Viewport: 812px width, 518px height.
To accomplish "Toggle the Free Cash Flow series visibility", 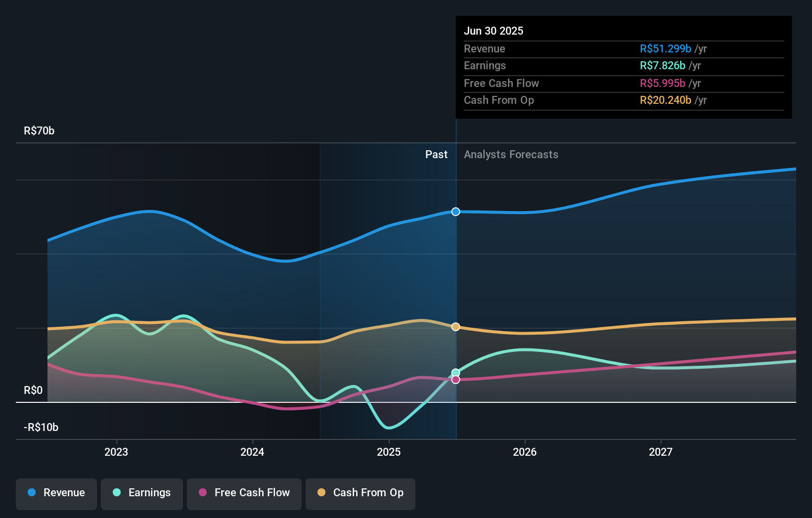I will [x=244, y=493].
